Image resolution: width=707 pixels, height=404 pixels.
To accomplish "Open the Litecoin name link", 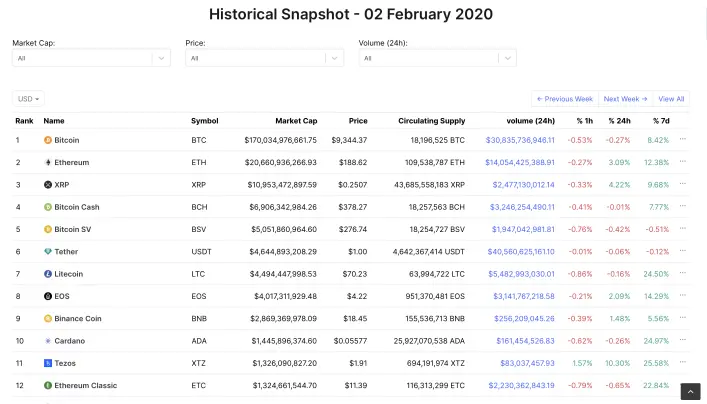I will pyautogui.click(x=69, y=274).
